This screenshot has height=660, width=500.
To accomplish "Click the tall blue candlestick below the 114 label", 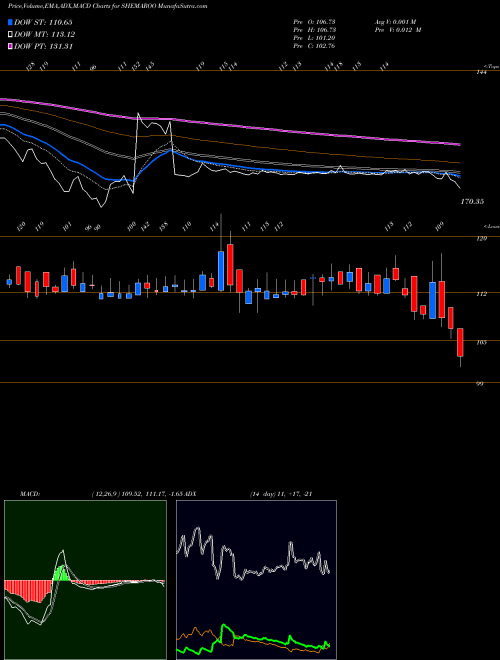I will (221, 271).
